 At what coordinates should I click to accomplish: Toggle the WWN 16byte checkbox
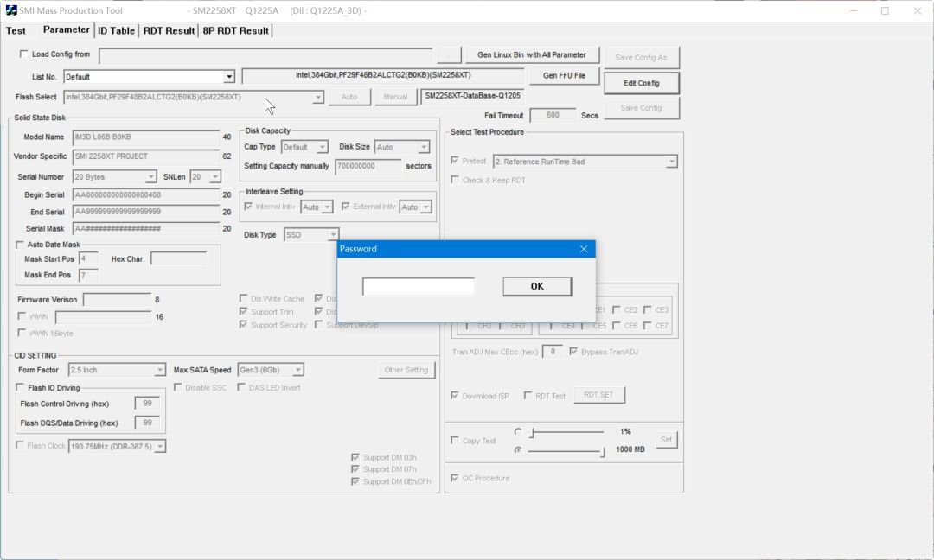(22, 334)
